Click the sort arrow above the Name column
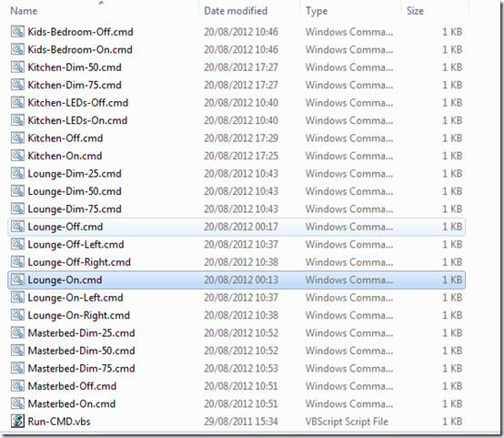The width and height of the screenshot is (504, 438). pos(102,3)
